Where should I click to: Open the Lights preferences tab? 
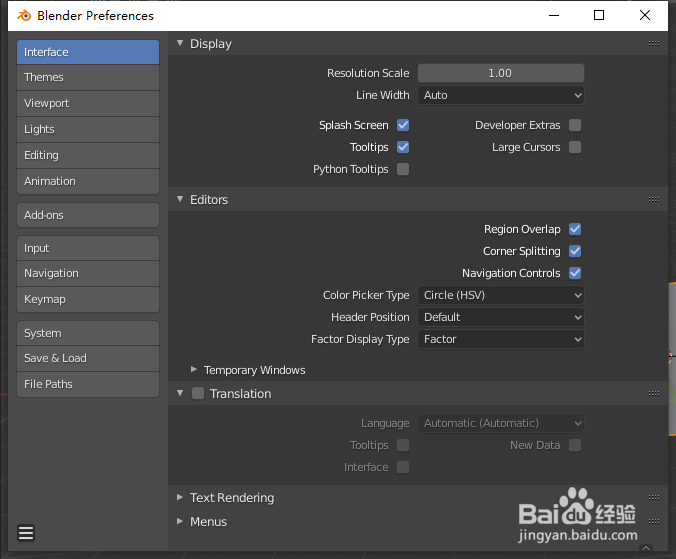(x=88, y=129)
